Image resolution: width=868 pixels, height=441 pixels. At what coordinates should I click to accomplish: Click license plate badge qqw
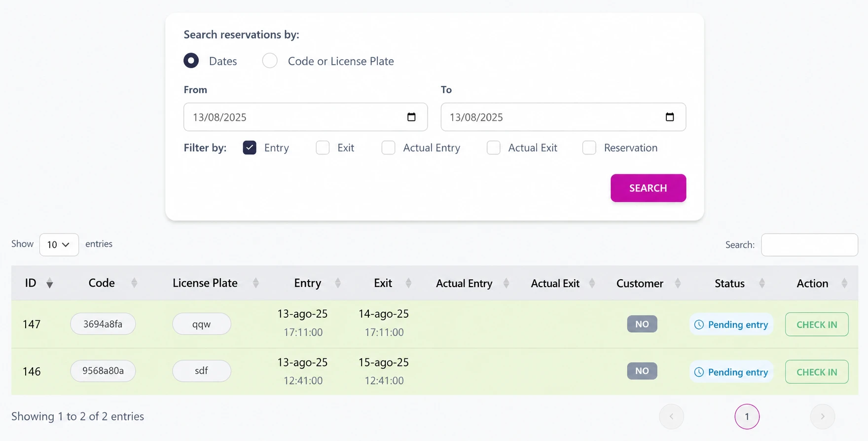[x=201, y=324]
